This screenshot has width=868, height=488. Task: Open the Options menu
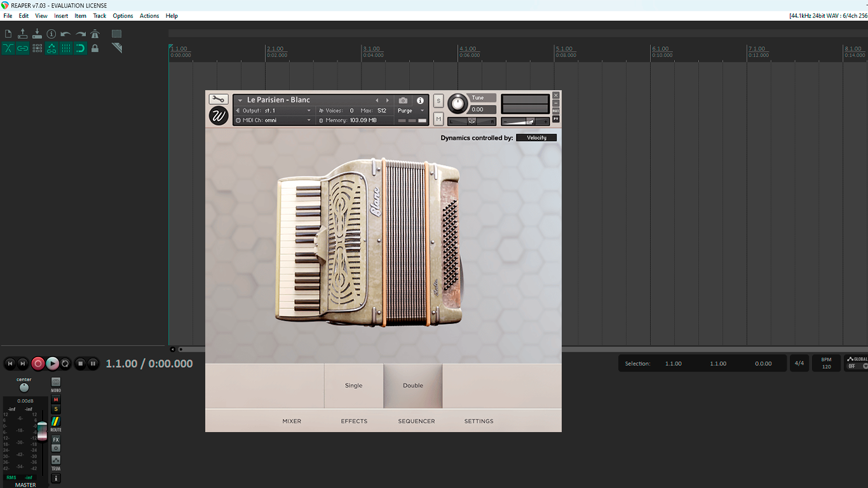point(123,16)
